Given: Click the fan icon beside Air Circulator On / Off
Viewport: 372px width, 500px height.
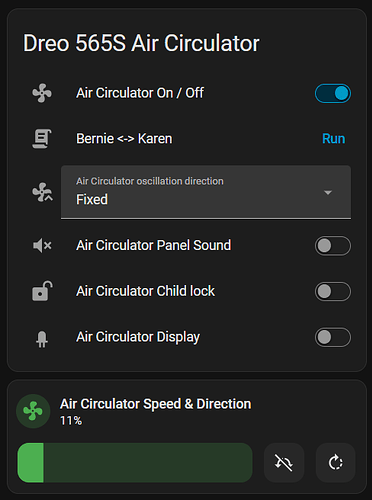Looking at the screenshot, I should point(42,93).
